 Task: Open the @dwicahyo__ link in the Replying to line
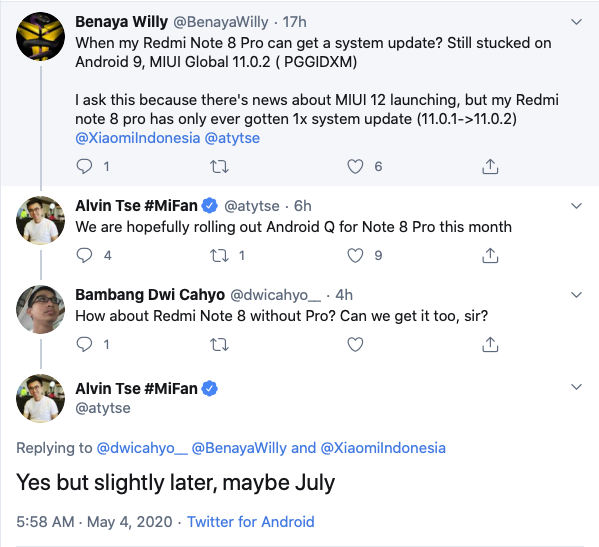click(x=142, y=448)
